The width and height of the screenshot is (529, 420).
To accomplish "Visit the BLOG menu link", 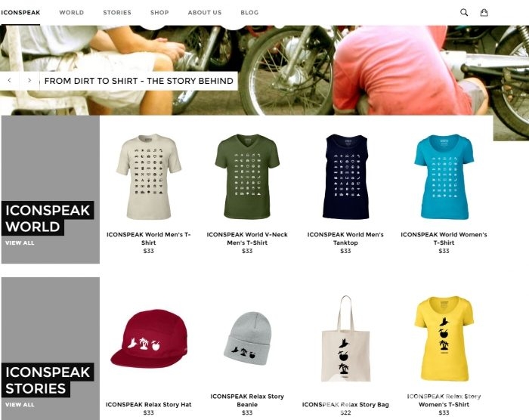I will (x=249, y=13).
